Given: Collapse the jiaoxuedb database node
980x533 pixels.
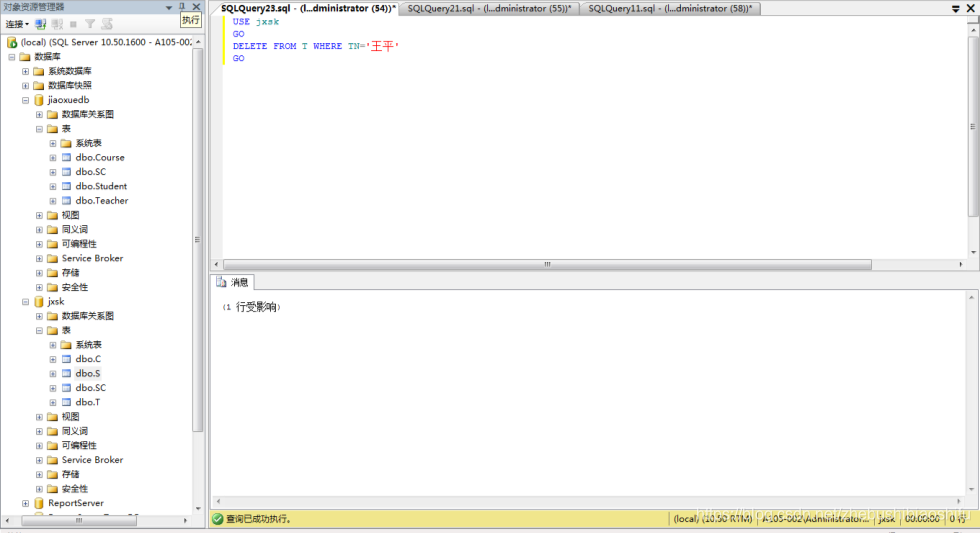Looking at the screenshot, I should tap(26, 100).
